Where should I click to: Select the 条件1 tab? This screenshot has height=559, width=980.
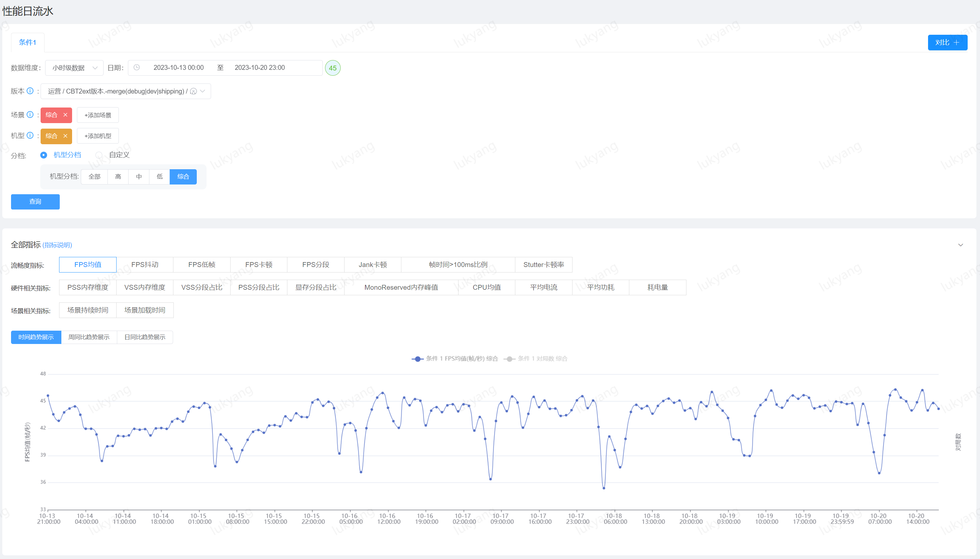pyautogui.click(x=27, y=42)
